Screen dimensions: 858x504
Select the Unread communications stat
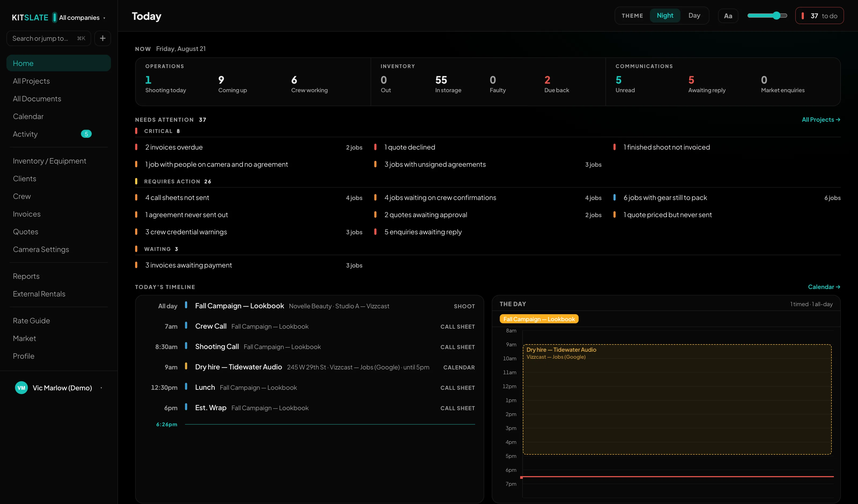pyautogui.click(x=625, y=84)
